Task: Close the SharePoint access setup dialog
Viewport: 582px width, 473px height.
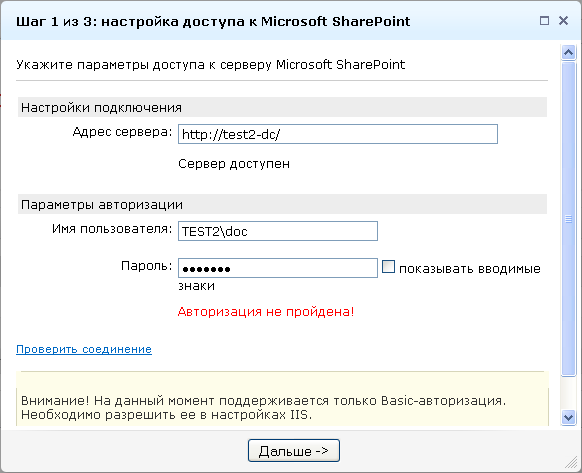Action: pos(563,20)
